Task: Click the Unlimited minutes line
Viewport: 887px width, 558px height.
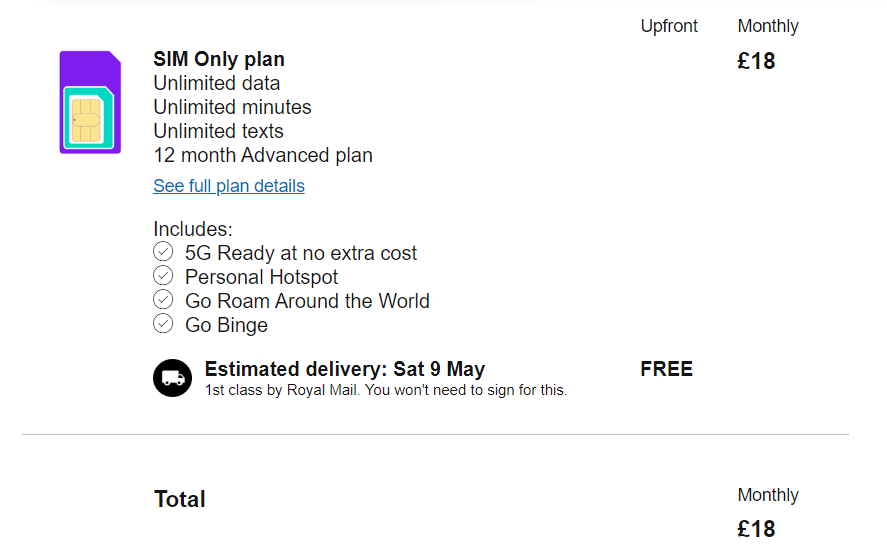Action: 232,107
